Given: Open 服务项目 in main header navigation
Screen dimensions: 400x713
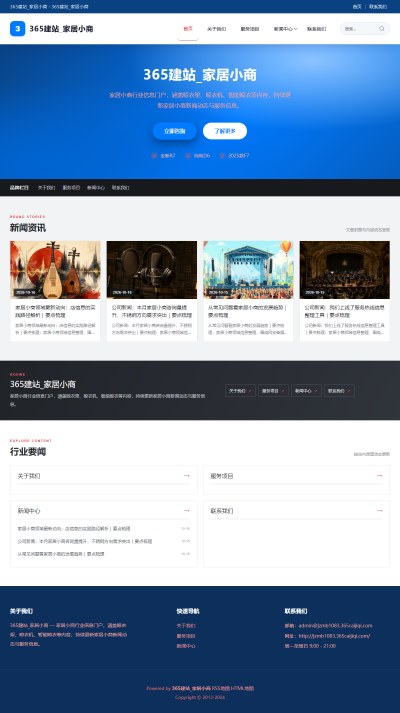Looking at the screenshot, I should click(250, 29).
